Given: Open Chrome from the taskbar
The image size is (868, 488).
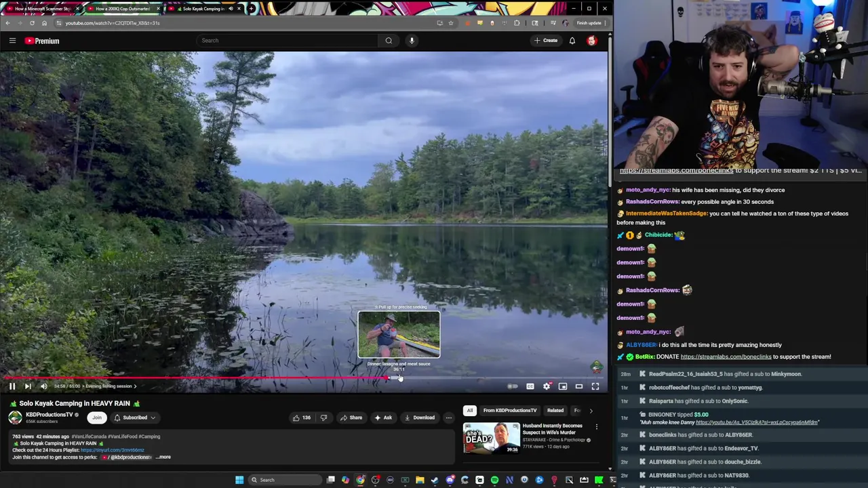Looking at the screenshot, I should tap(360, 480).
